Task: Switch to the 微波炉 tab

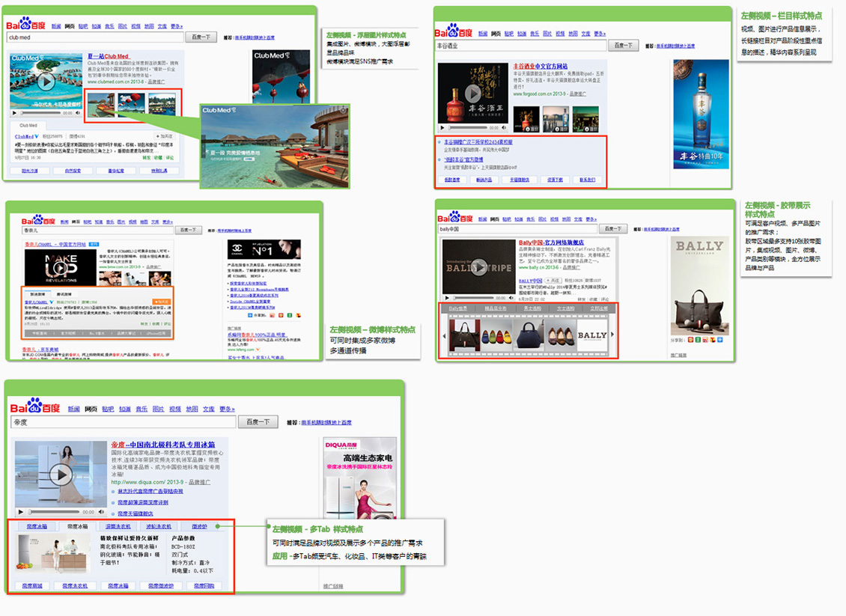Action: tap(200, 526)
